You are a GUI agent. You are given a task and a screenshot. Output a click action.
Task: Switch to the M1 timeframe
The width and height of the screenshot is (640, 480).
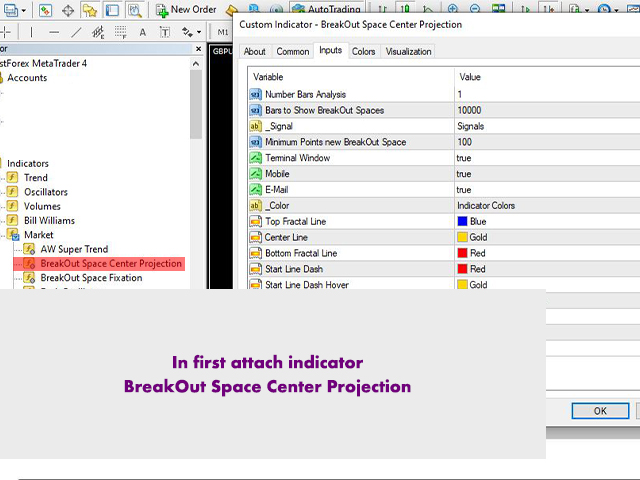[222, 32]
